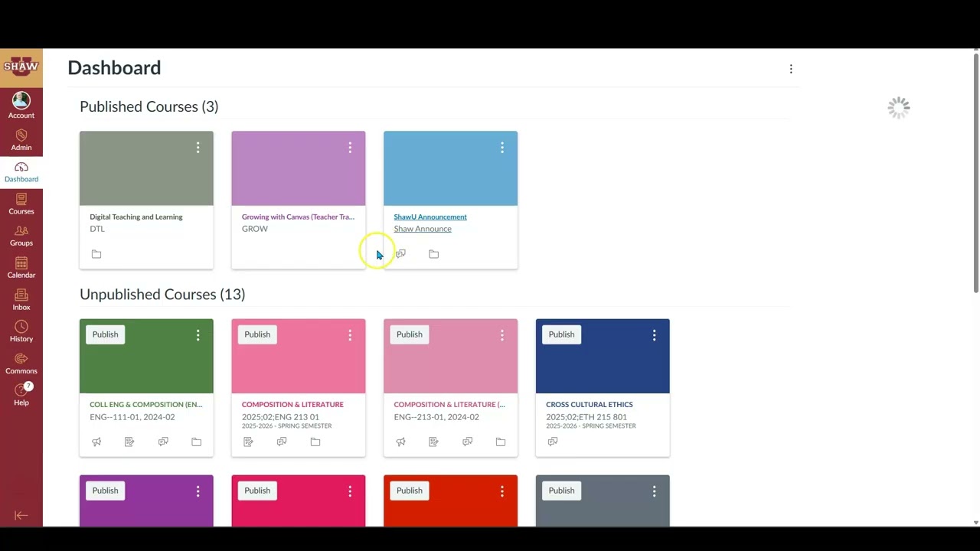Open Announcements for ENG--111-01 course
980x551 pixels.
pos(96,442)
